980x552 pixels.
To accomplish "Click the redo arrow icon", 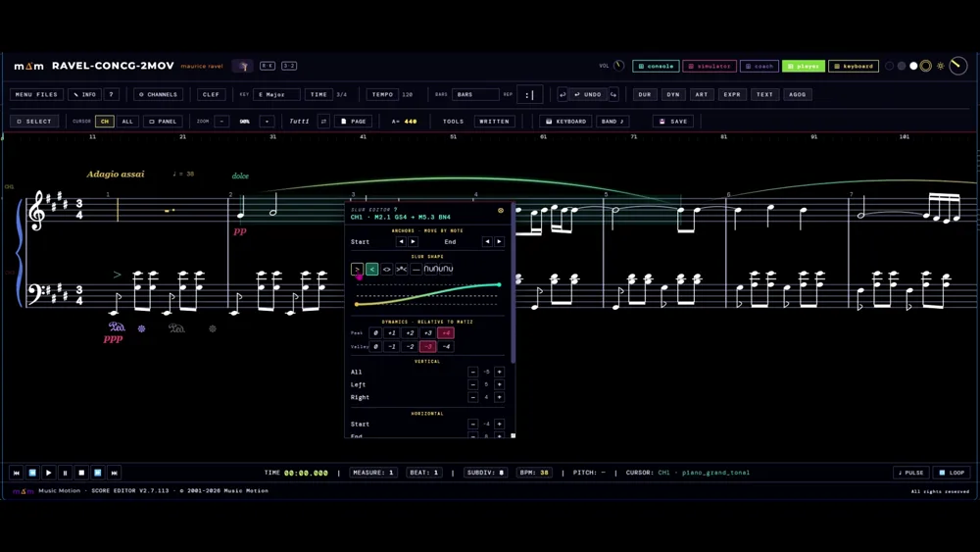I will (613, 94).
